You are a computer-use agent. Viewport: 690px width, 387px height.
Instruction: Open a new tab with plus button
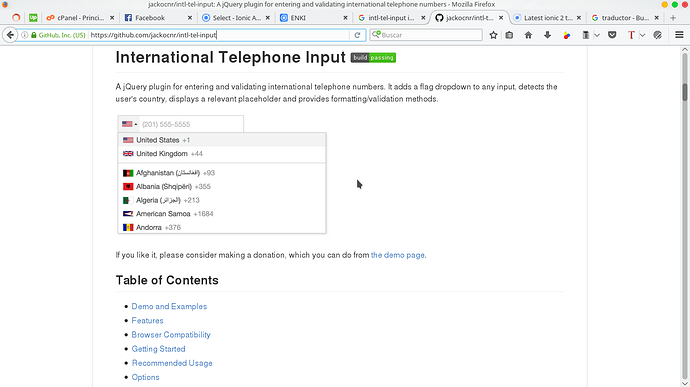click(x=673, y=18)
